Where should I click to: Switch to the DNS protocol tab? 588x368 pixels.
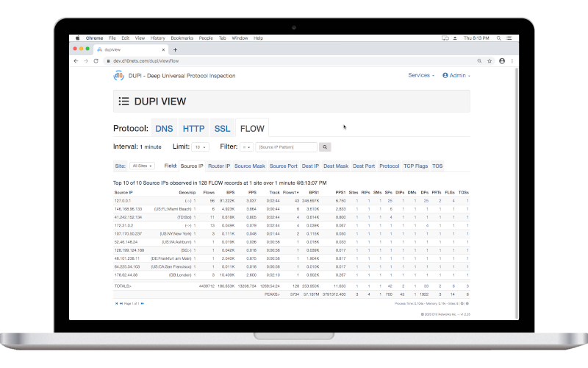tap(164, 129)
